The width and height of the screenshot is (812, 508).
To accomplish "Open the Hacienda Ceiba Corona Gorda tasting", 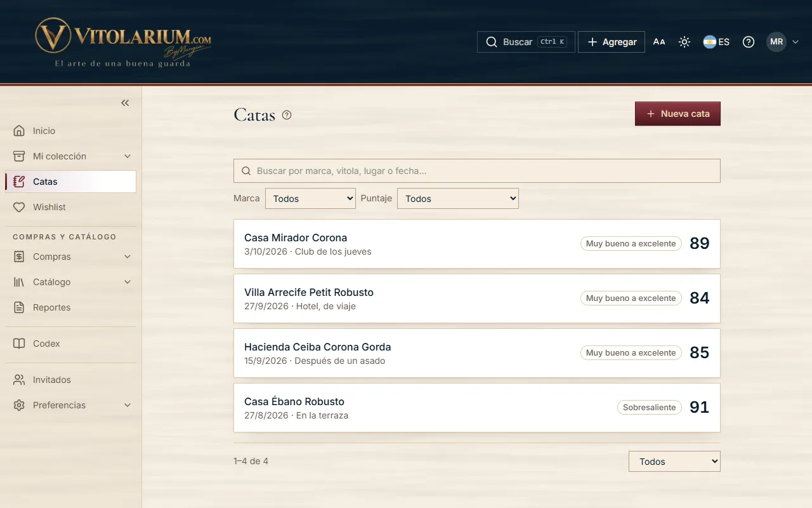I will (x=477, y=353).
